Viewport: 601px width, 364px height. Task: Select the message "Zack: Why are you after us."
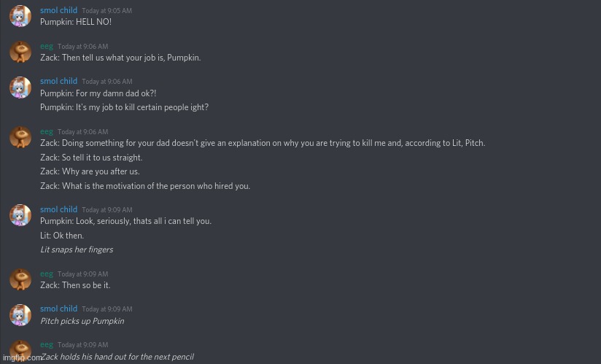pos(90,171)
